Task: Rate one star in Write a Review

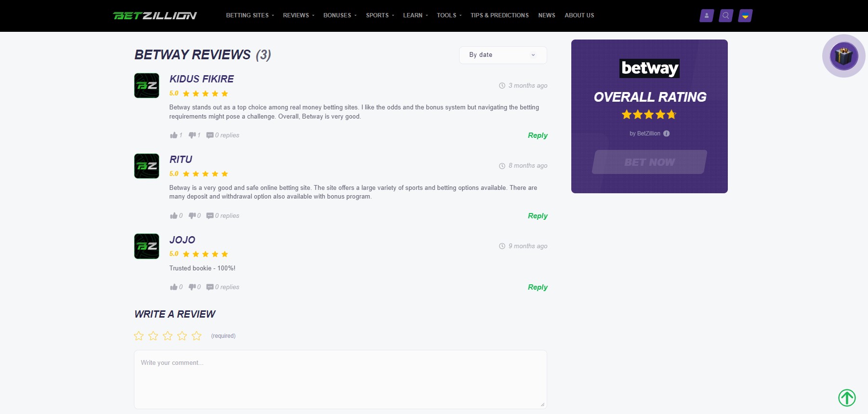Action: click(x=139, y=336)
